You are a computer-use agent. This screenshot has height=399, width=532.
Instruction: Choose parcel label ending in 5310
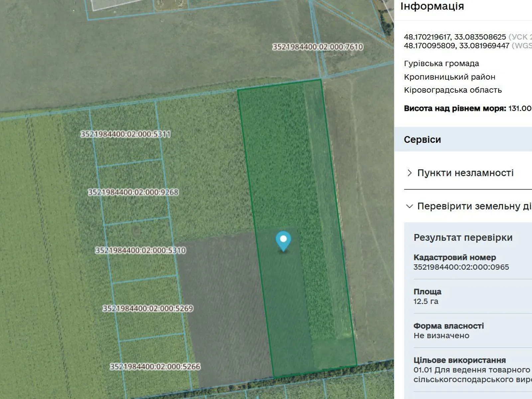(x=140, y=250)
